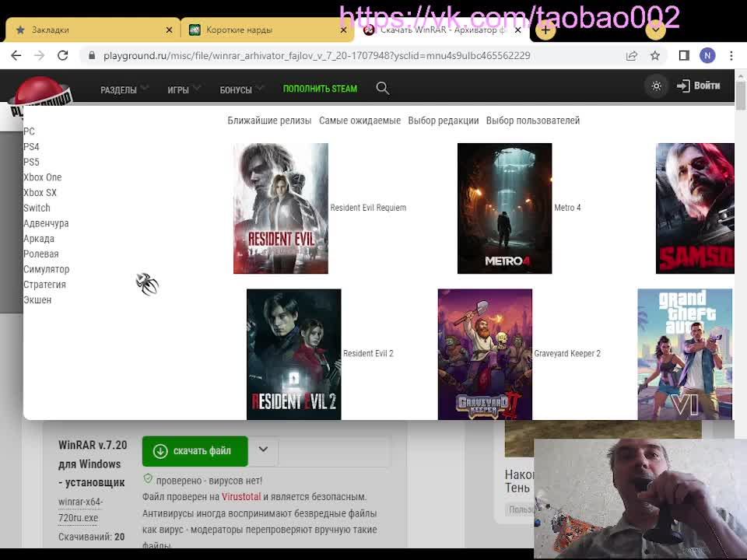Image resolution: width=747 pixels, height=560 pixels.
Task: Click the Resident Evil Requiem title text
Action: (368, 208)
